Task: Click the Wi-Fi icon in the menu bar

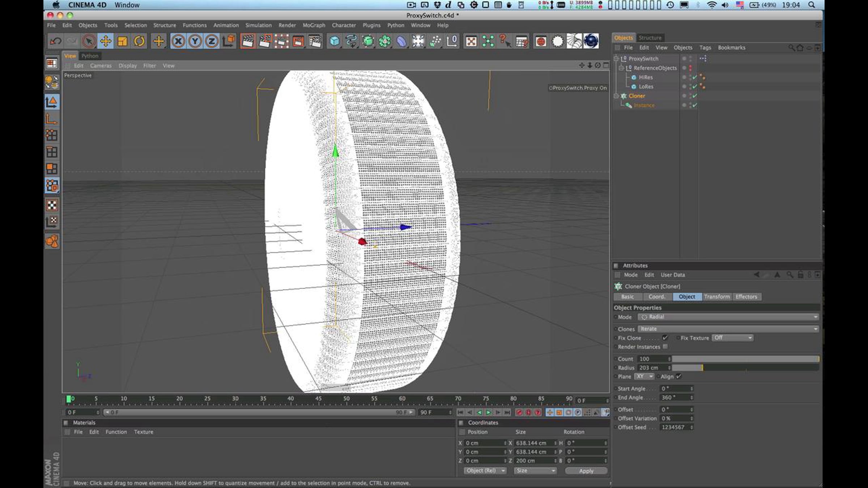Action: click(x=711, y=5)
